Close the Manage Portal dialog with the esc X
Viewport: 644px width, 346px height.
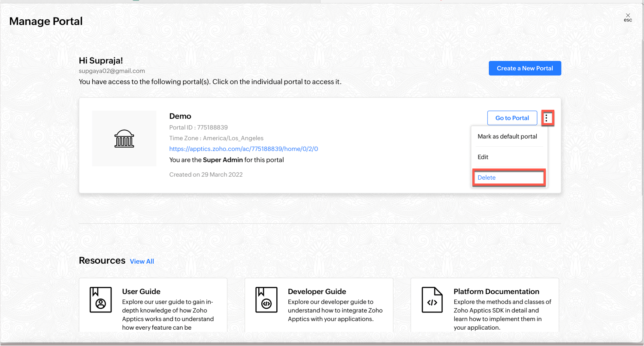click(628, 16)
